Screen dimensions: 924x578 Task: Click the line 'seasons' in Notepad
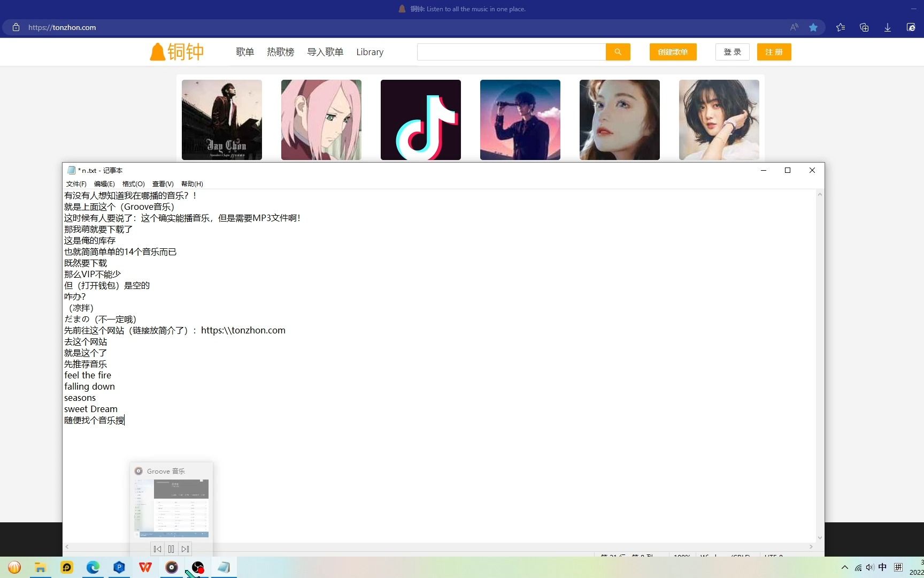tap(80, 398)
